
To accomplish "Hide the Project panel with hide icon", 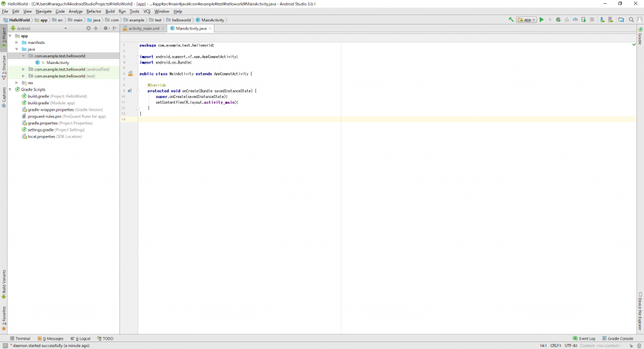I will click(114, 28).
